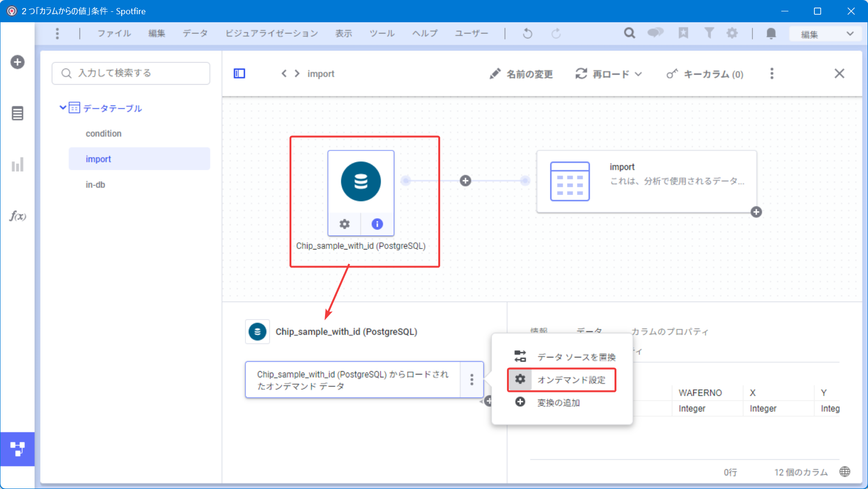Screen dimensions: 868x489
Task: Click the forward chevron before import
Action: (x=297, y=73)
